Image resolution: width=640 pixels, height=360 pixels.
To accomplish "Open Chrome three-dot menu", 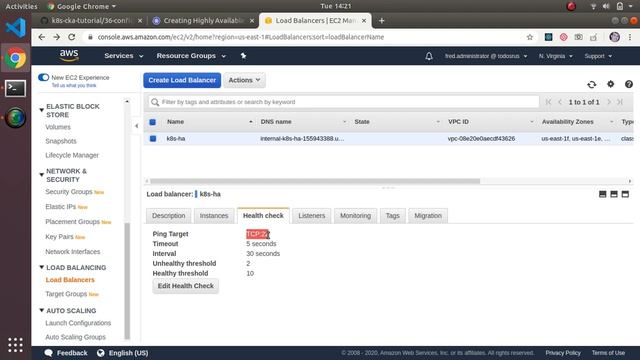I will click(630, 37).
